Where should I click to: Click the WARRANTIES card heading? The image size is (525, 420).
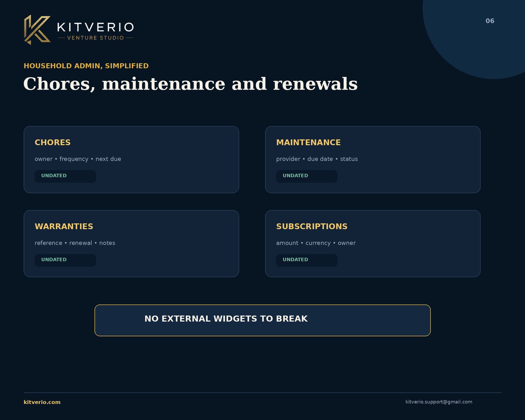pyautogui.click(x=64, y=226)
